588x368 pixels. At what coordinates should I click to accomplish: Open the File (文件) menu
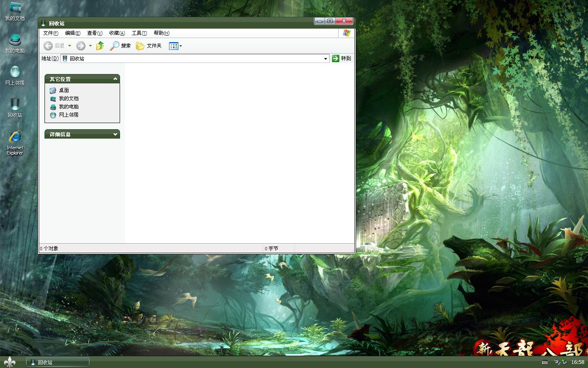pos(51,33)
